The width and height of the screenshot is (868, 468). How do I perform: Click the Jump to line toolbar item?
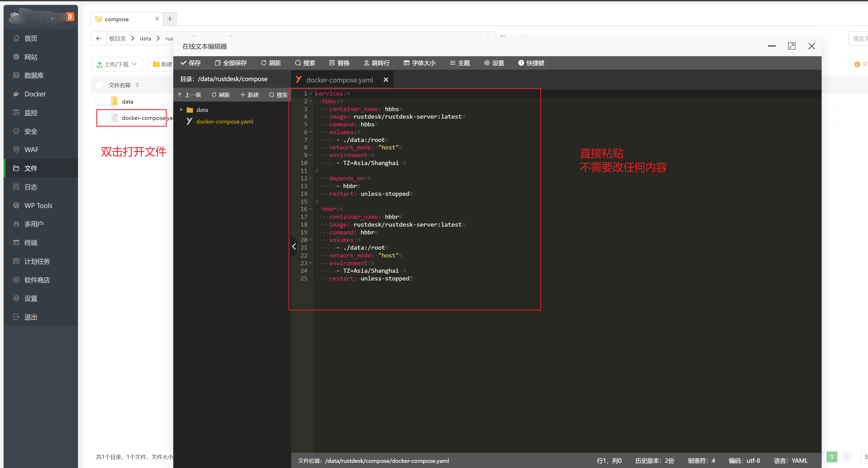[376, 63]
